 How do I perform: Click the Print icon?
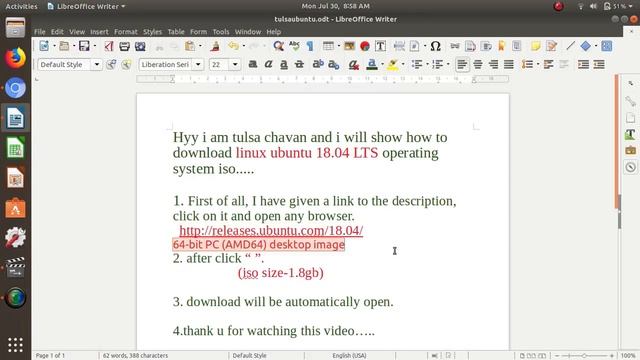coord(124,46)
